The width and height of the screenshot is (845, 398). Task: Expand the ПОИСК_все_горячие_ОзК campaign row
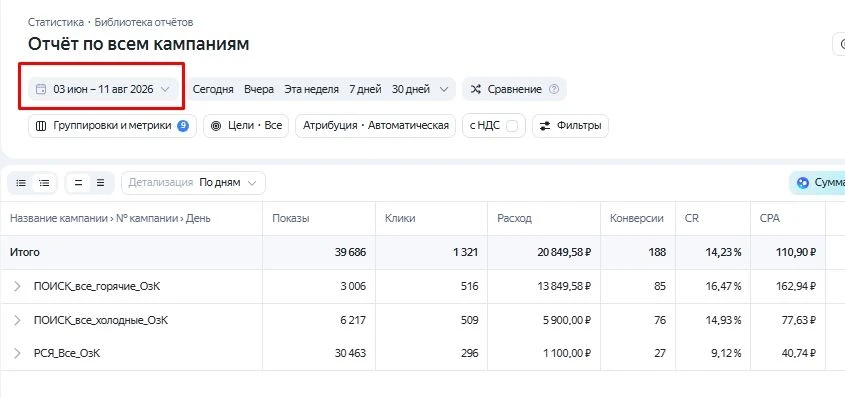[x=17, y=287]
